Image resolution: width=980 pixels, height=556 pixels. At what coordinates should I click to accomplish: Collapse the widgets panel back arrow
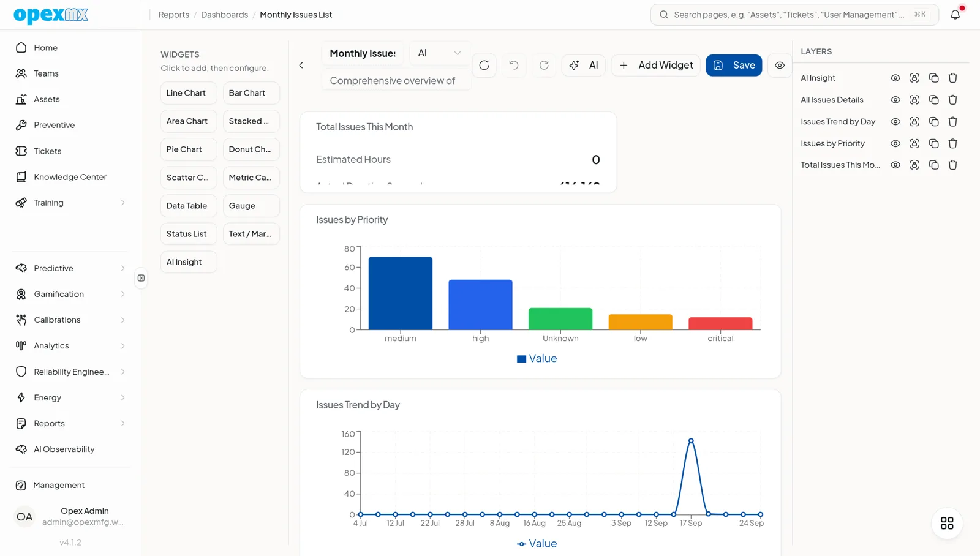coord(301,65)
